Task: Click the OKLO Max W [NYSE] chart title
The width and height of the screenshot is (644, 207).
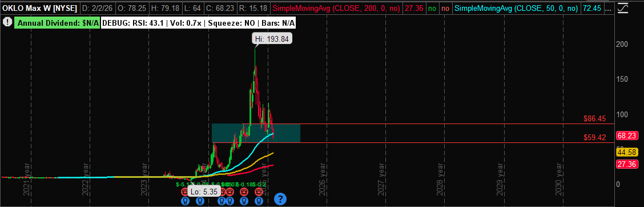Action: [40, 8]
